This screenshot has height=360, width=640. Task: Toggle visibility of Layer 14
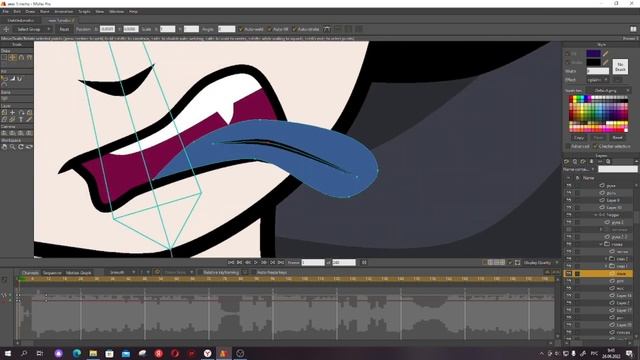point(569,296)
